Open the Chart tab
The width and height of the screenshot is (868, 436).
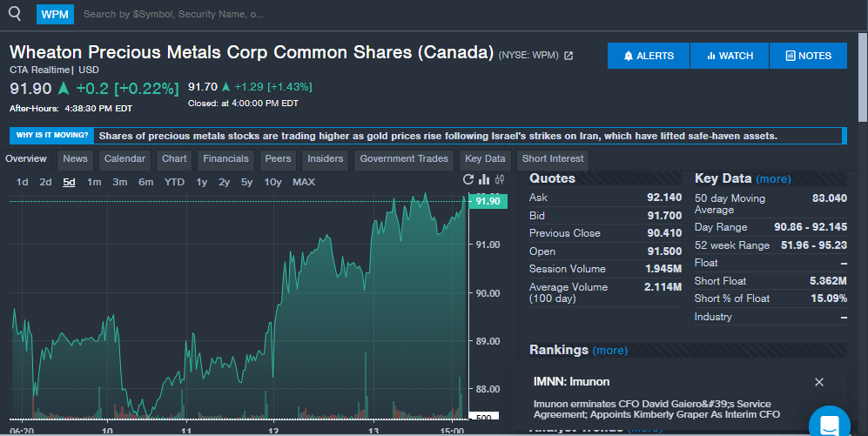click(x=174, y=158)
